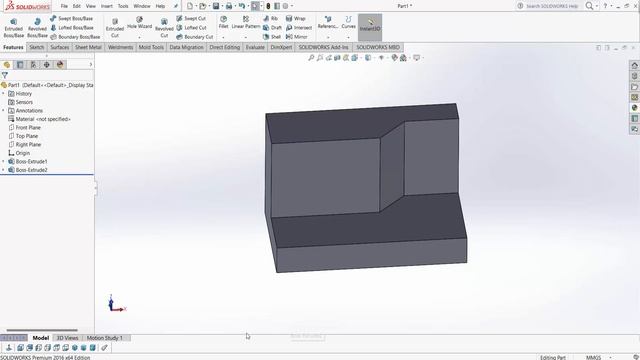Click the Search SOLIDWORKS Help field
The image size is (640, 360).
[551, 6]
